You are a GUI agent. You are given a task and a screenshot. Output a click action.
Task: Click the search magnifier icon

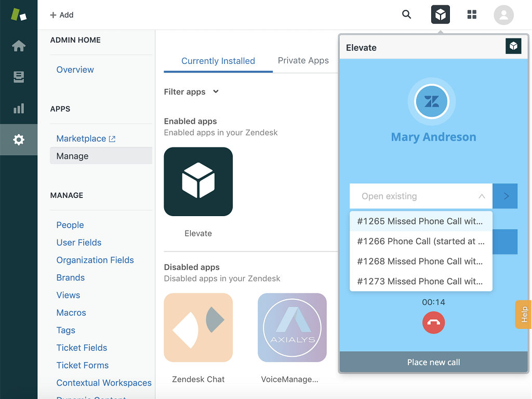(x=407, y=15)
